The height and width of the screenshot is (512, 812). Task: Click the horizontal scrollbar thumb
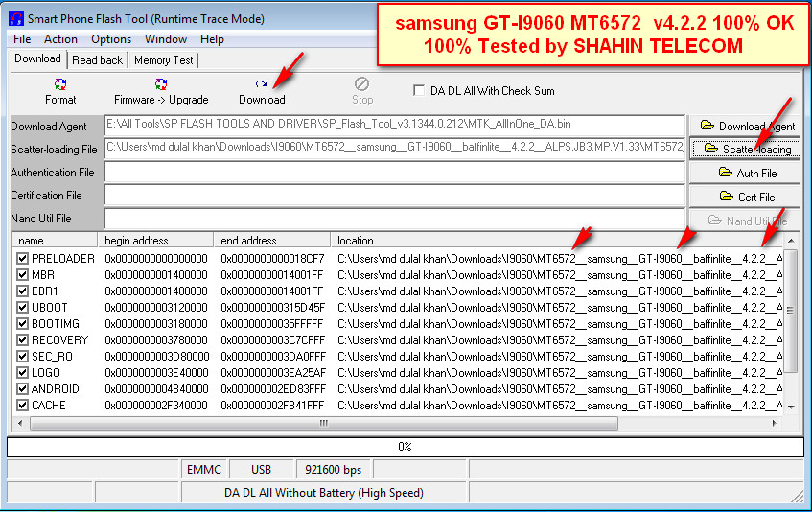pos(324,424)
